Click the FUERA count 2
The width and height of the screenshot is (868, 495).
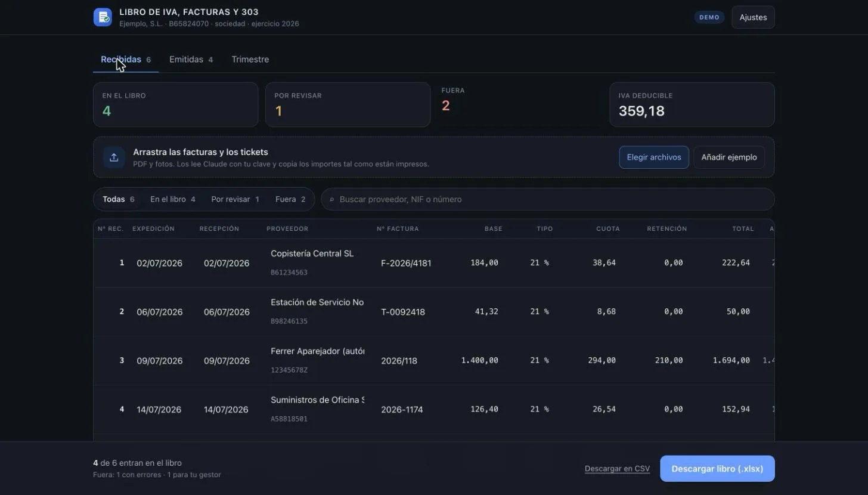[445, 106]
